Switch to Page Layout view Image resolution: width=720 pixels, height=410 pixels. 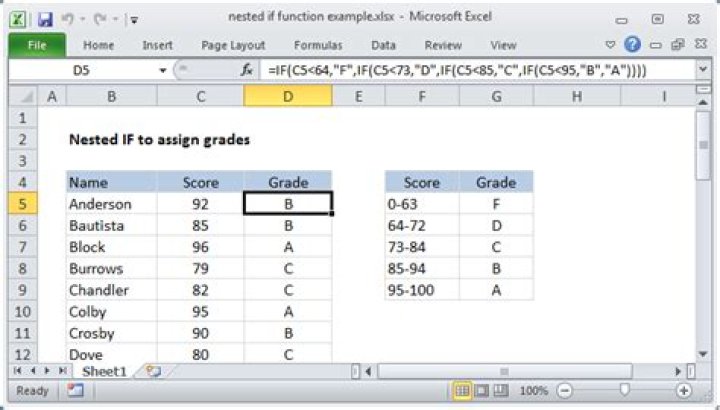[x=482, y=391]
